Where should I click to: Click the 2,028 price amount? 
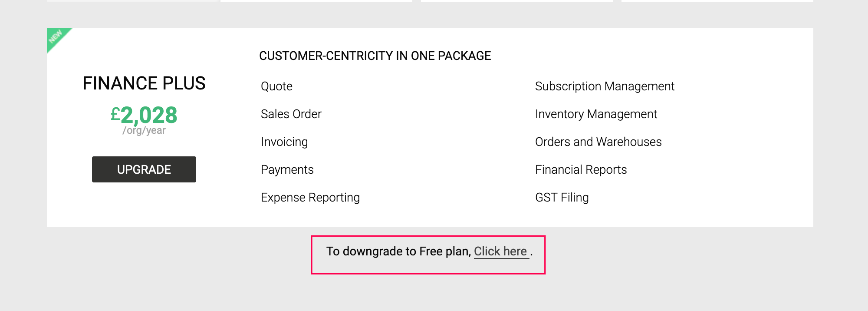[x=149, y=115]
